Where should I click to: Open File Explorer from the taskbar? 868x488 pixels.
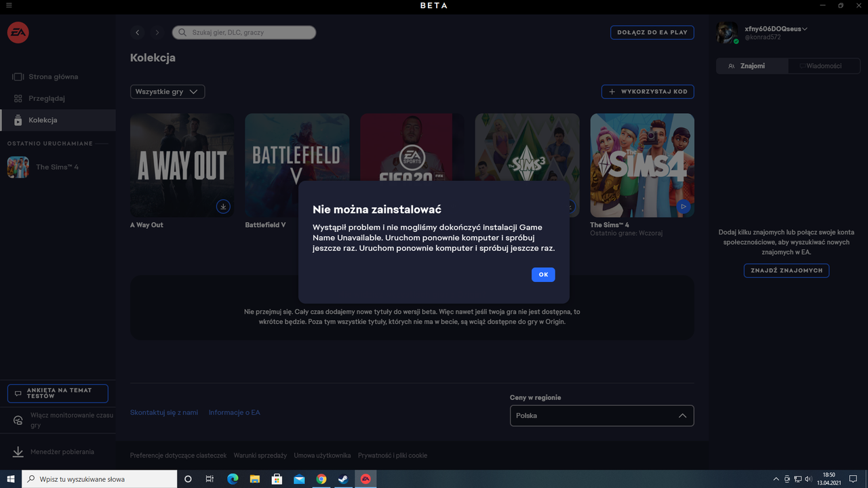pos(254,479)
